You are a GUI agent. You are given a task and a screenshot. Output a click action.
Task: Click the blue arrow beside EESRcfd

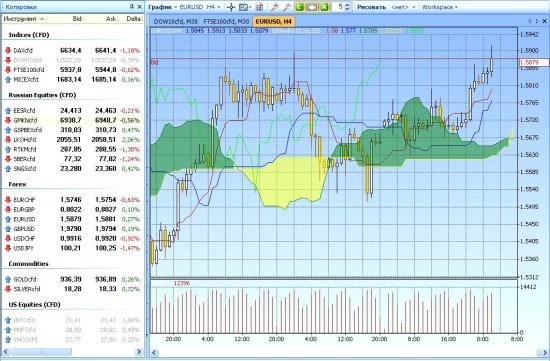pos(8,111)
